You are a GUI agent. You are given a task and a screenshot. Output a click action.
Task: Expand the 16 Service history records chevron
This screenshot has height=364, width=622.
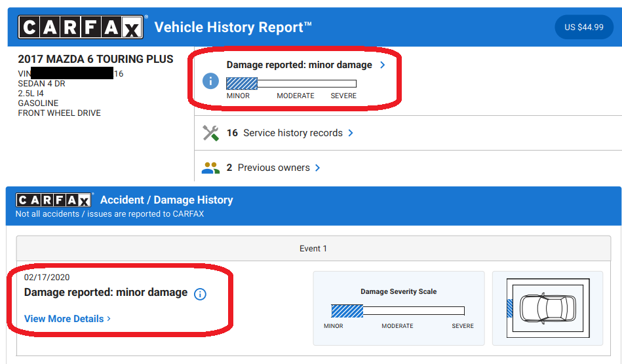(x=351, y=133)
